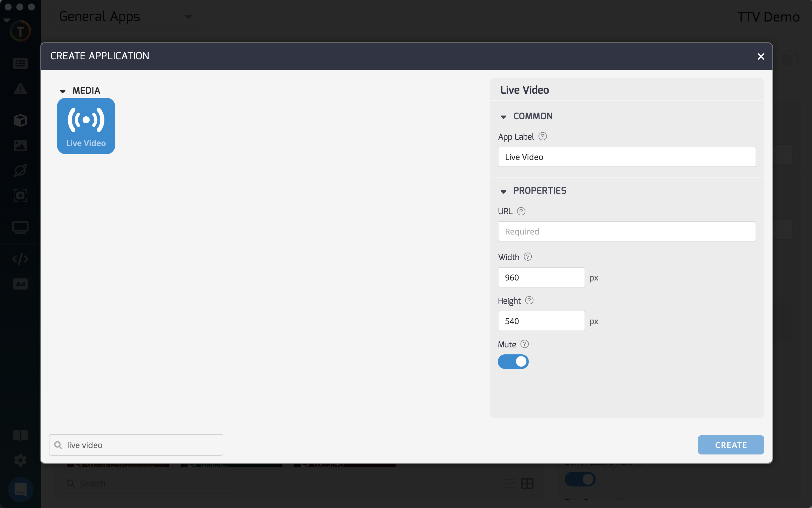Open the General Apps dropdown
Screen dimensions: 812x508
click(x=125, y=17)
